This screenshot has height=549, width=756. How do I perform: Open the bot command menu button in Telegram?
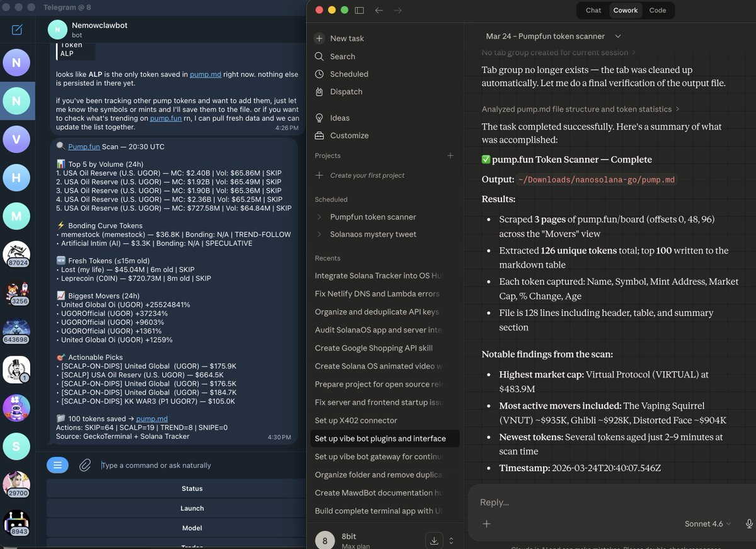click(x=57, y=465)
